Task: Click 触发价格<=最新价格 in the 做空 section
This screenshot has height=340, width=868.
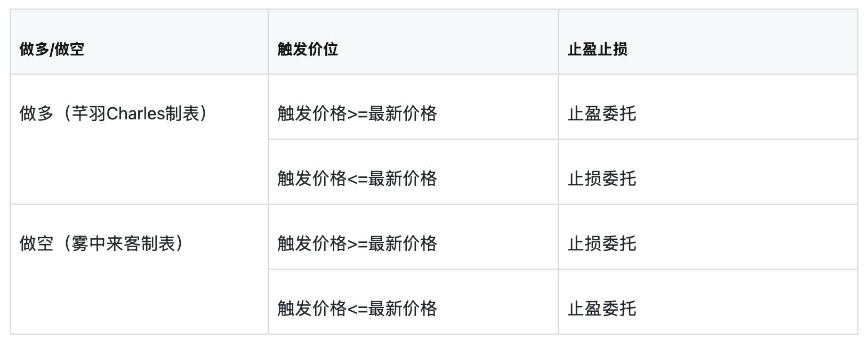Action: (357, 309)
